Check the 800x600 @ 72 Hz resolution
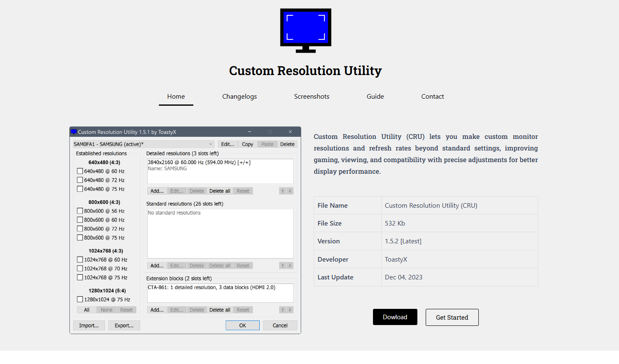The height and width of the screenshot is (364, 619). tap(80, 228)
